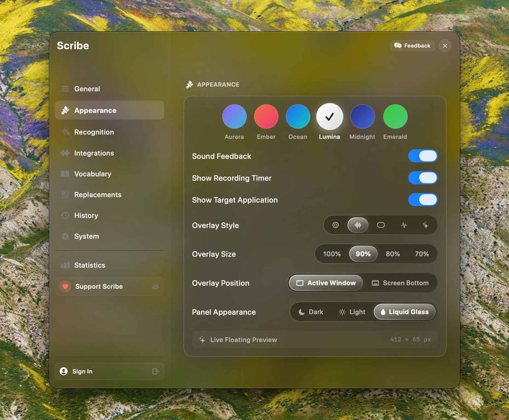Set overlay size to 100%
The image size is (509, 420).
click(x=332, y=254)
